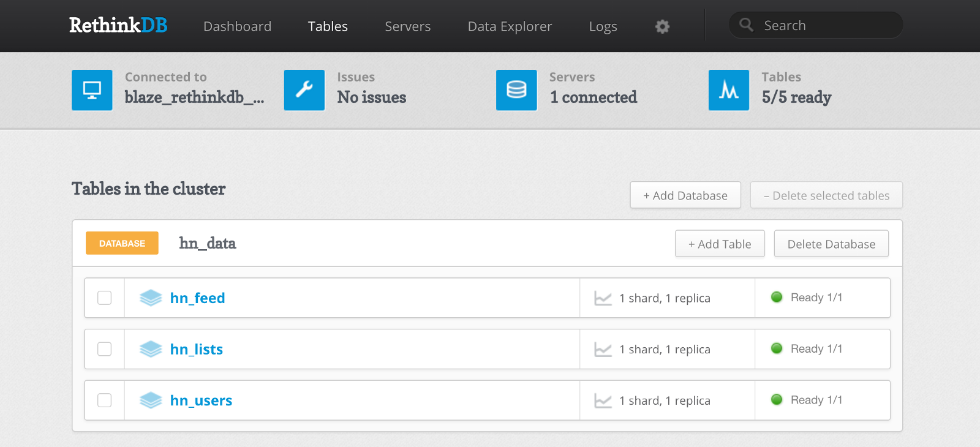980x447 pixels.
Task: Open the Data Explorer tab
Action: pos(510,26)
